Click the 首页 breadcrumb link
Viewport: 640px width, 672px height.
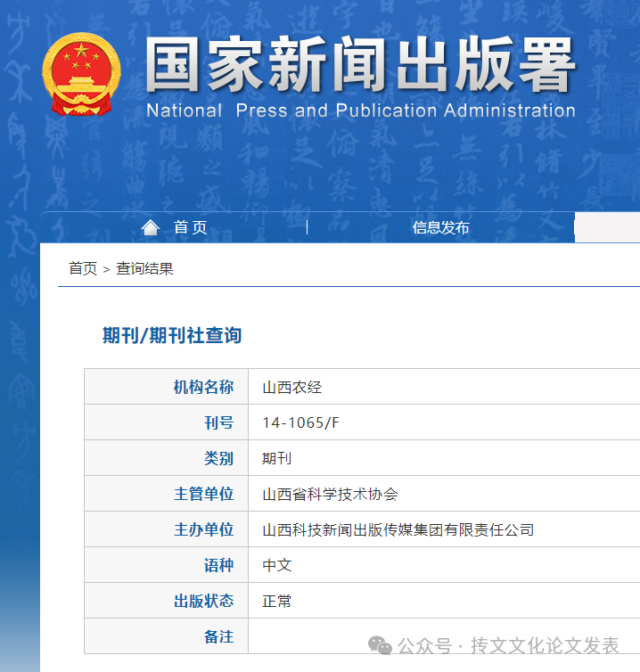tap(83, 269)
